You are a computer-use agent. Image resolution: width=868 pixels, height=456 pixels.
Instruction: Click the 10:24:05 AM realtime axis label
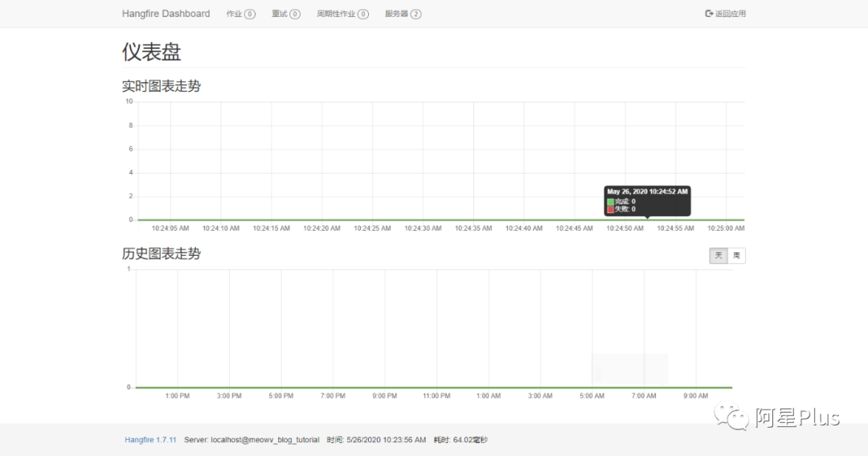click(170, 228)
